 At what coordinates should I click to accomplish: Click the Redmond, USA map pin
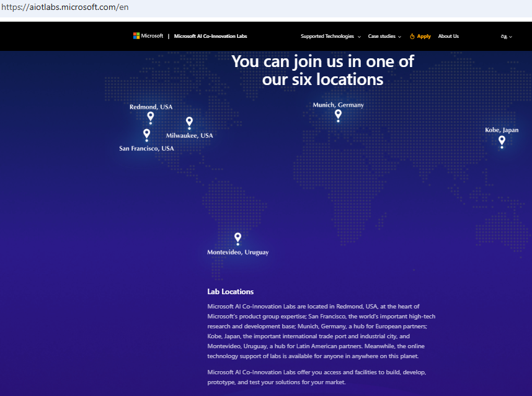pos(151,118)
